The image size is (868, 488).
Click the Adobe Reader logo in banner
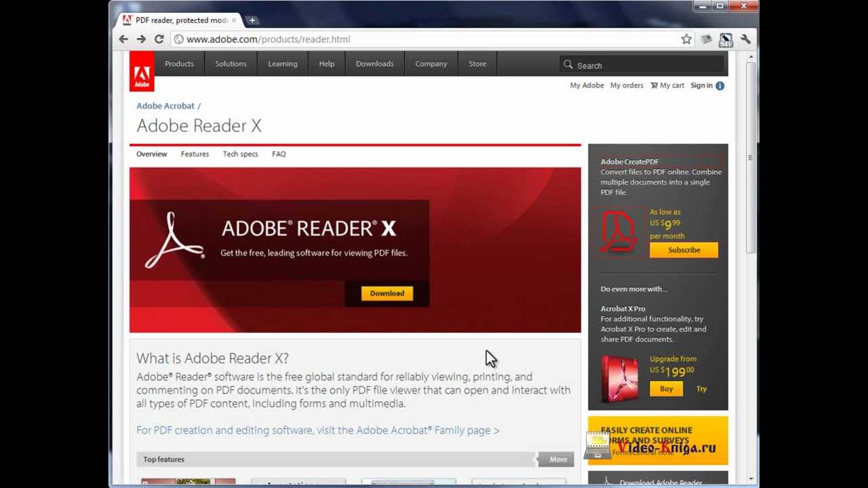click(x=174, y=241)
